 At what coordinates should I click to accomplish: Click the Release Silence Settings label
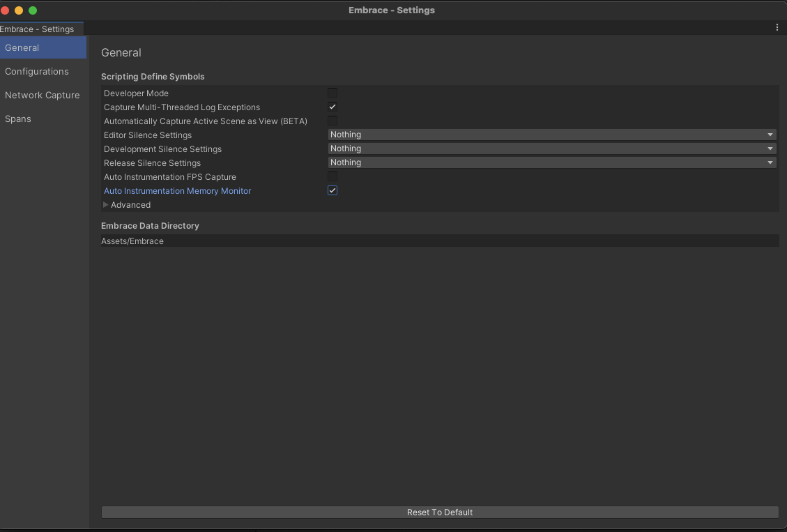pyautogui.click(x=152, y=163)
